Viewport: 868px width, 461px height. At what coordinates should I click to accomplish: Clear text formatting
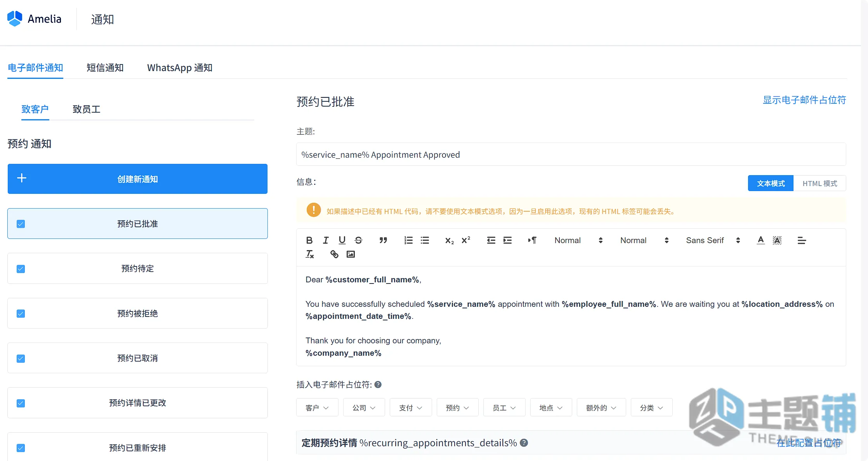309,254
